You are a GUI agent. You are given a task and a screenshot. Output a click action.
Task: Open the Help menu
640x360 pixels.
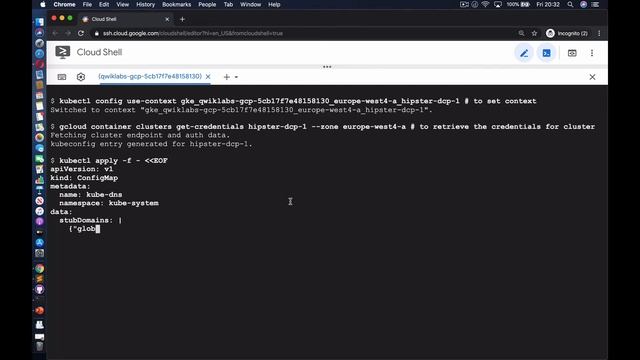(274, 4)
